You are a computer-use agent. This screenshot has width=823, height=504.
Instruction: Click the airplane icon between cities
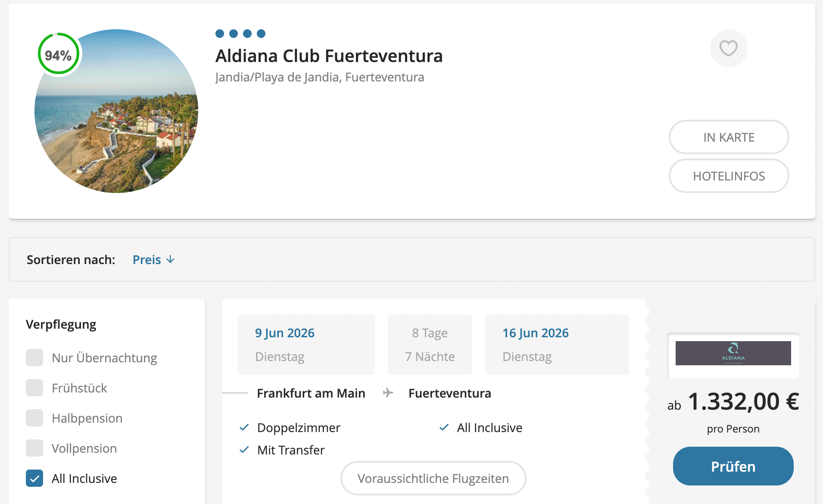(x=388, y=393)
